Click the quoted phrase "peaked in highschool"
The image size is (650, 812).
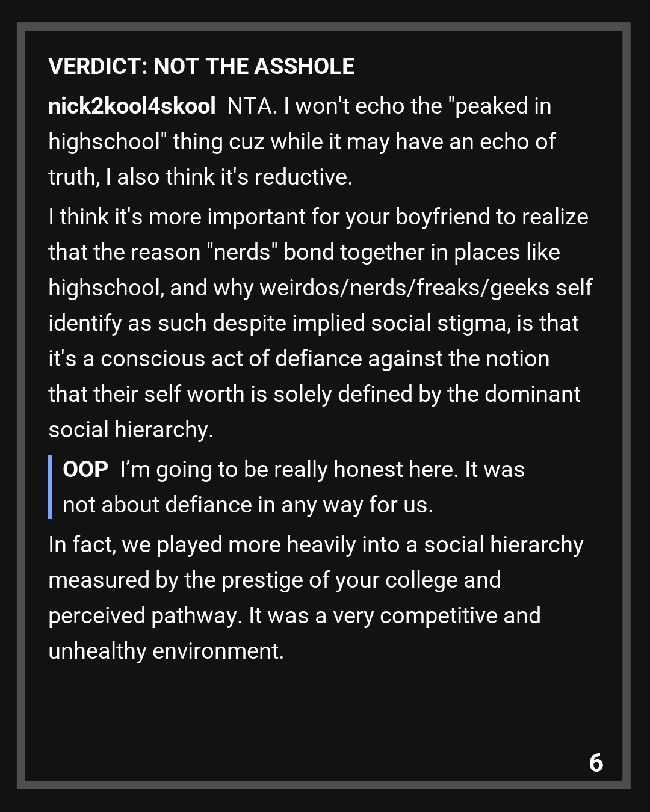pos(500,106)
